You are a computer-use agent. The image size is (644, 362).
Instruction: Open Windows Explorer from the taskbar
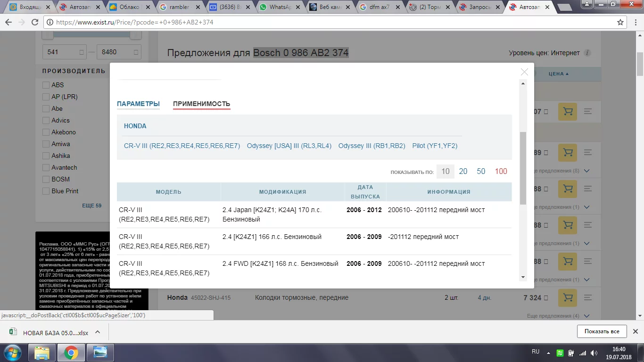[x=42, y=352]
